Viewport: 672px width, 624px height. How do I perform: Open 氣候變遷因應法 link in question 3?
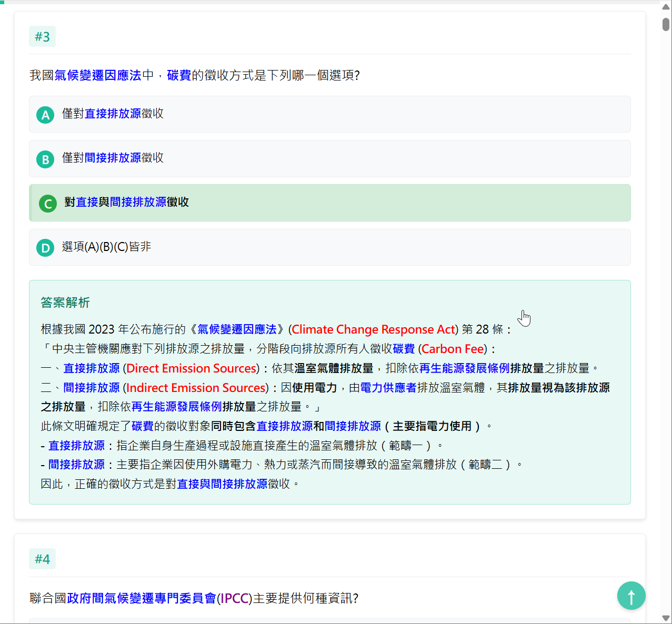point(98,75)
